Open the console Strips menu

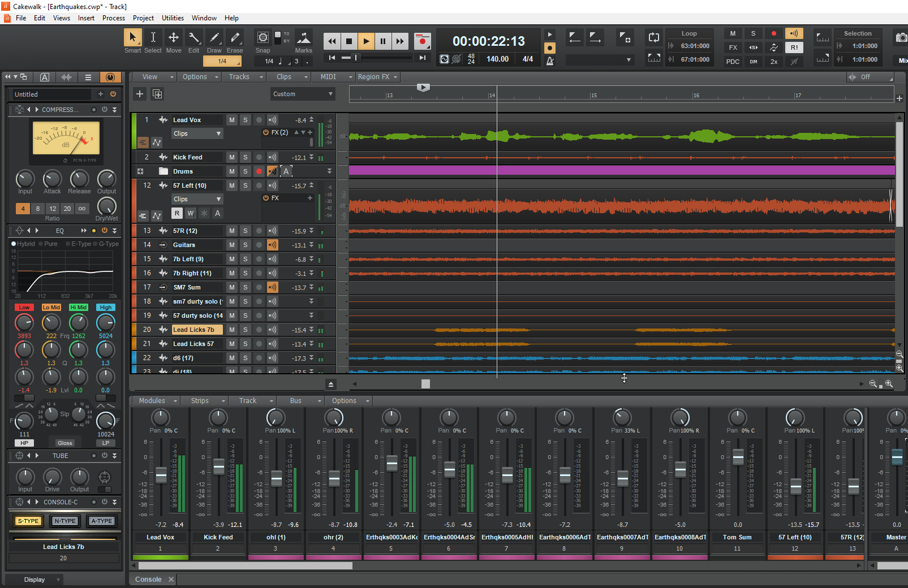click(206, 401)
